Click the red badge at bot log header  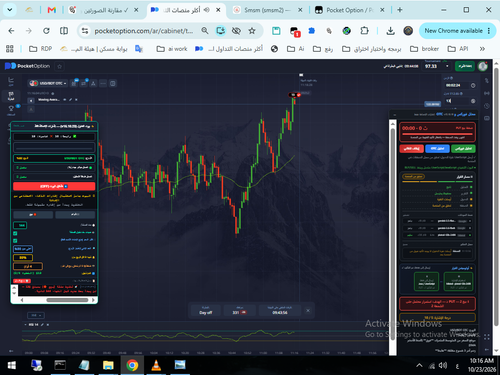(x=22, y=281)
